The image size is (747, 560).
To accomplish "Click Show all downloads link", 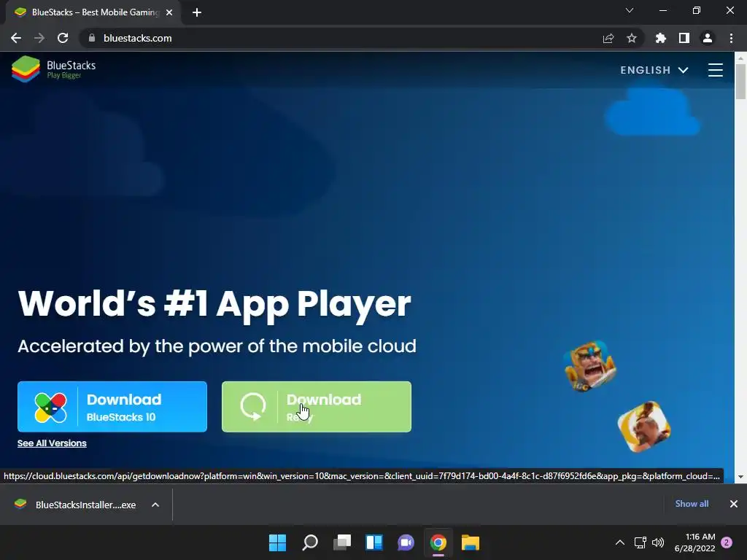I will click(x=692, y=504).
